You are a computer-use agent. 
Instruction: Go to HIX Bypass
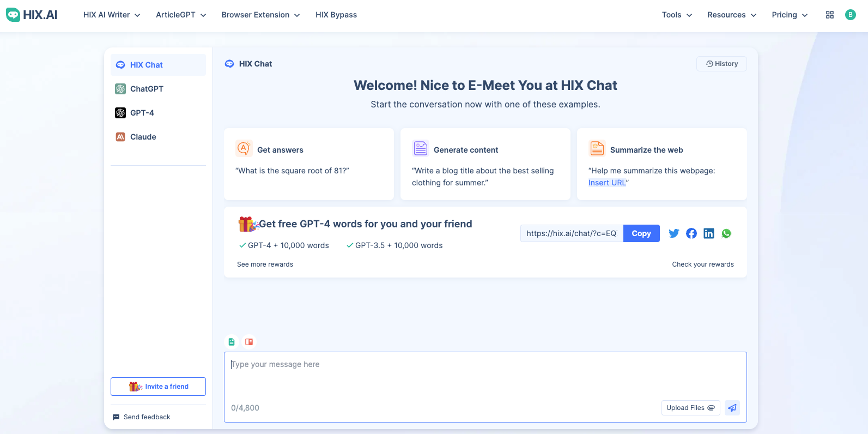pos(336,15)
